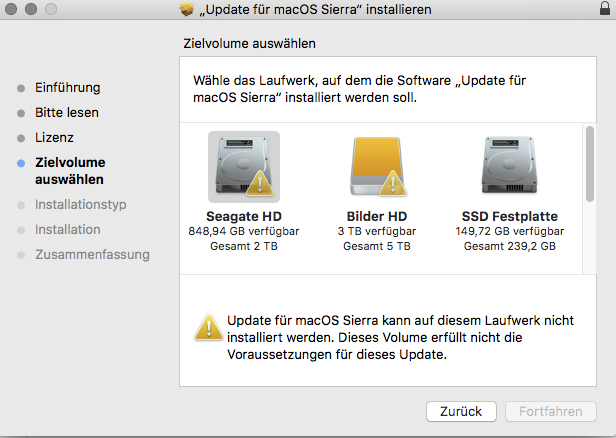Click the large warning triangle beside the message

coord(209,326)
